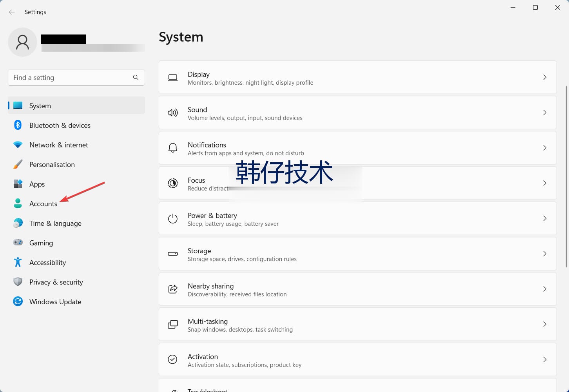The image size is (569, 392).
Task: Click the Nearby sharing icon
Action: click(x=173, y=289)
